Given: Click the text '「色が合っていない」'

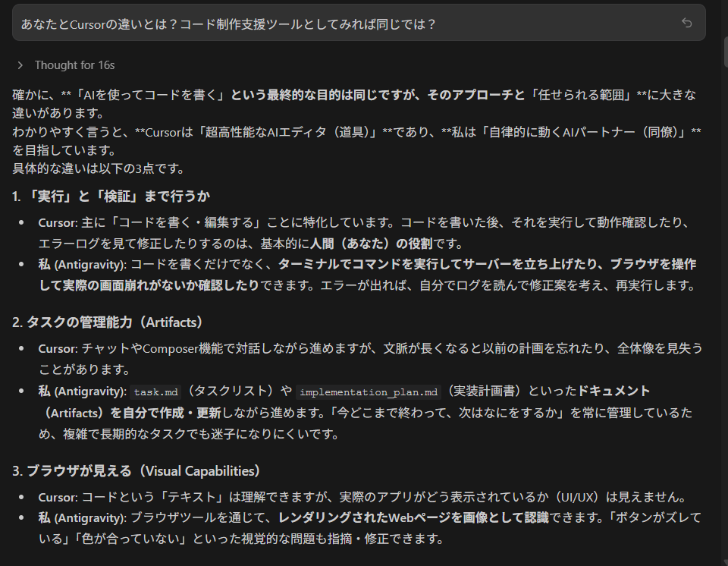Looking at the screenshot, I should coord(131,539).
